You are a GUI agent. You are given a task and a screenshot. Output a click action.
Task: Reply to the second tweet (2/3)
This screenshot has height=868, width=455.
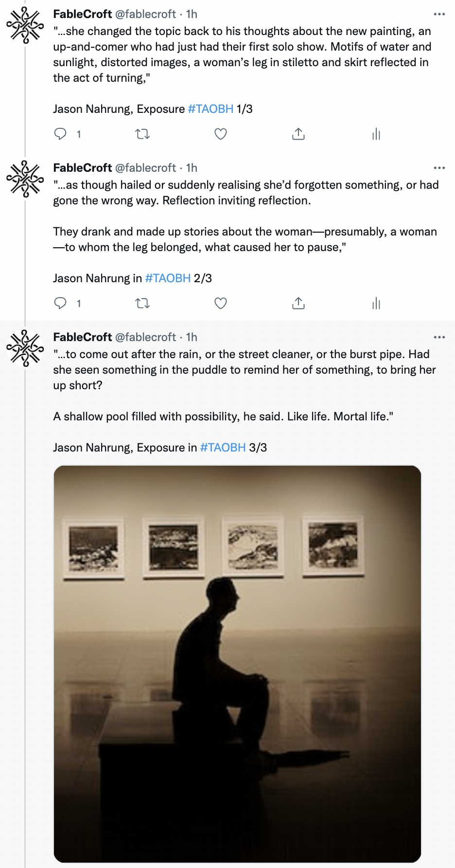[60, 303]
